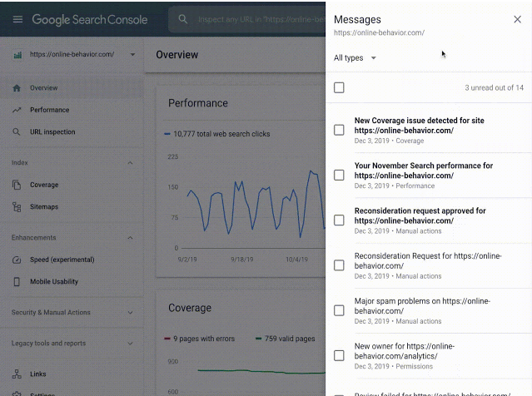Check the New Coverage issue message checkbox

339,130
